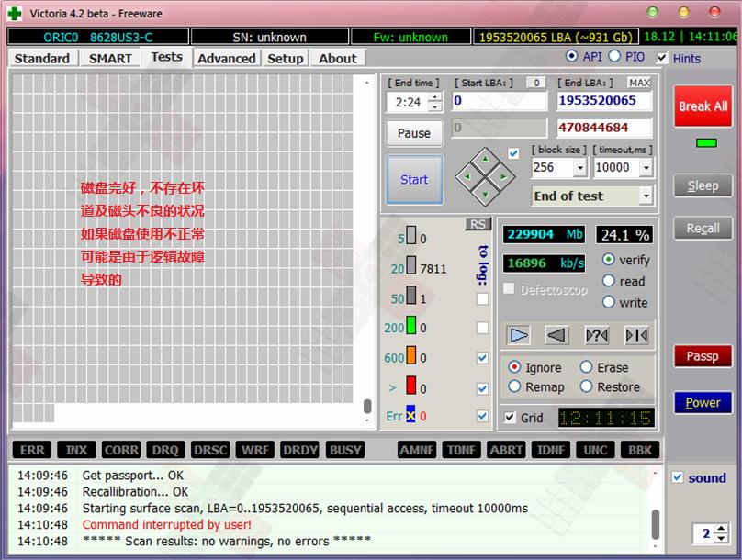
Task: Switch to the SMART tab
Action: click(110, 59)
